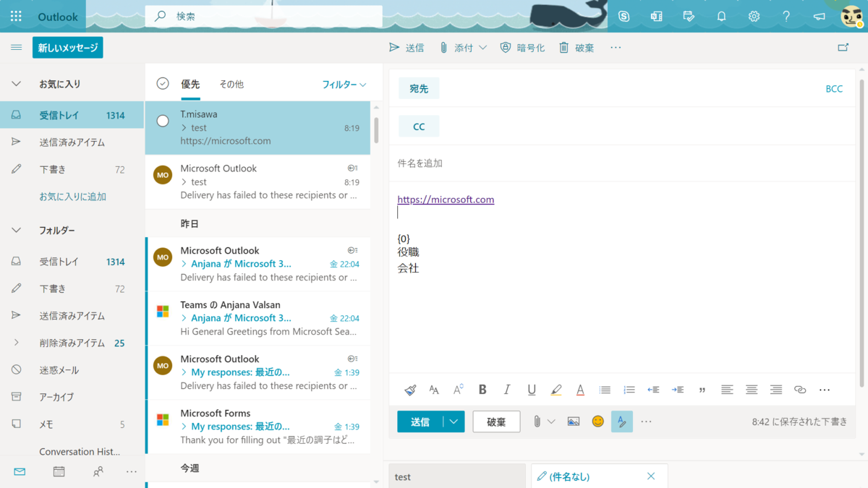Image resolution: width=868 pixels, height=488 pixels.
Task: Select all messages with the circle checkbox
Action: [x=163, y=84]
